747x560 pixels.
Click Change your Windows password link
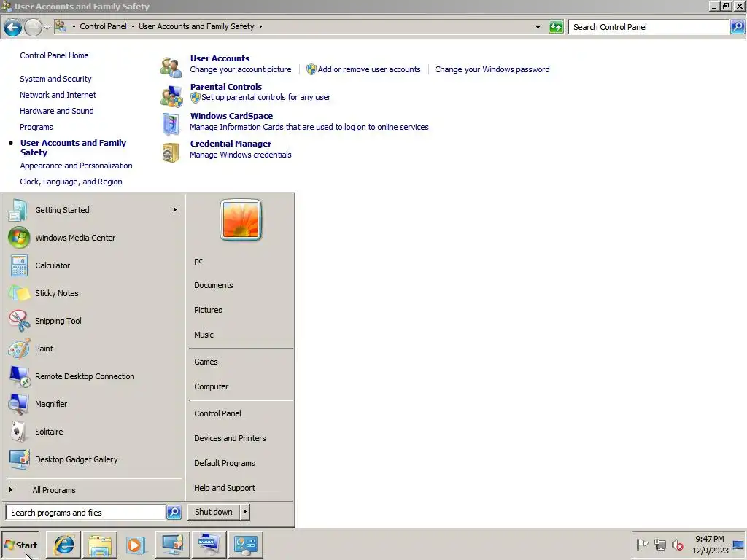(492, 69)
